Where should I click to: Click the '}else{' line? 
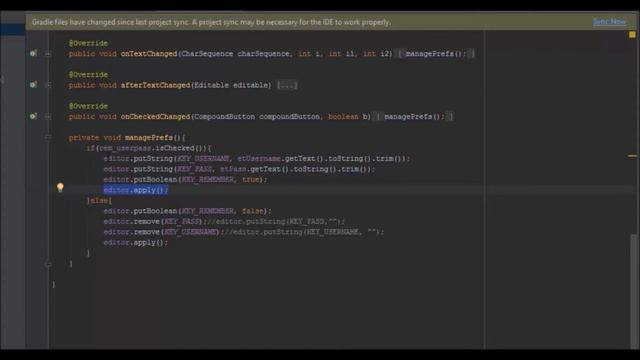pyautogui.click(x=99, y=200)
